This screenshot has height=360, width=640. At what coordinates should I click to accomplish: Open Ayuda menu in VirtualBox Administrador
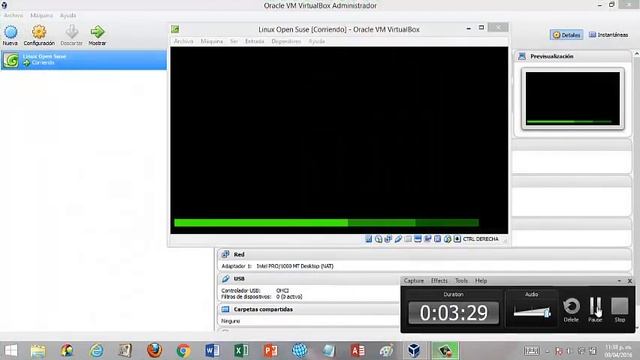pyautogui.click(x=68, y=15)
